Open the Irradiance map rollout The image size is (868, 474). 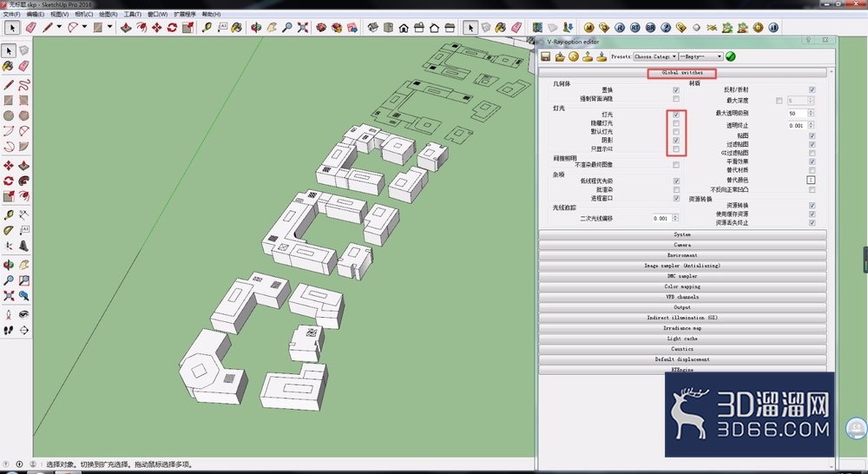click(x=682, y=328)
